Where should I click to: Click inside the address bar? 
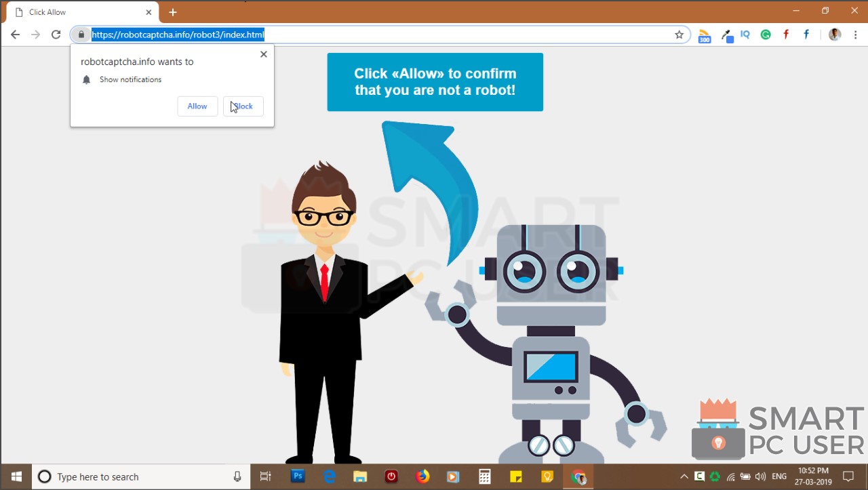339,35
